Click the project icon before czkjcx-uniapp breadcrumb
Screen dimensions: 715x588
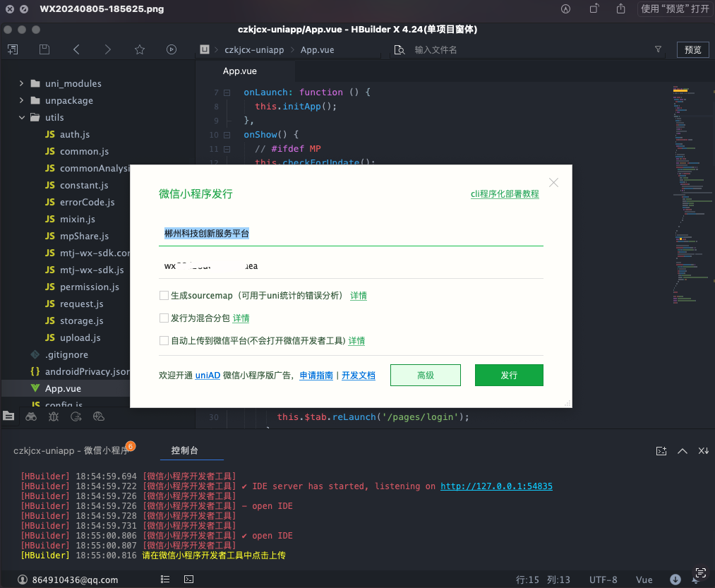tap(205, 49)
